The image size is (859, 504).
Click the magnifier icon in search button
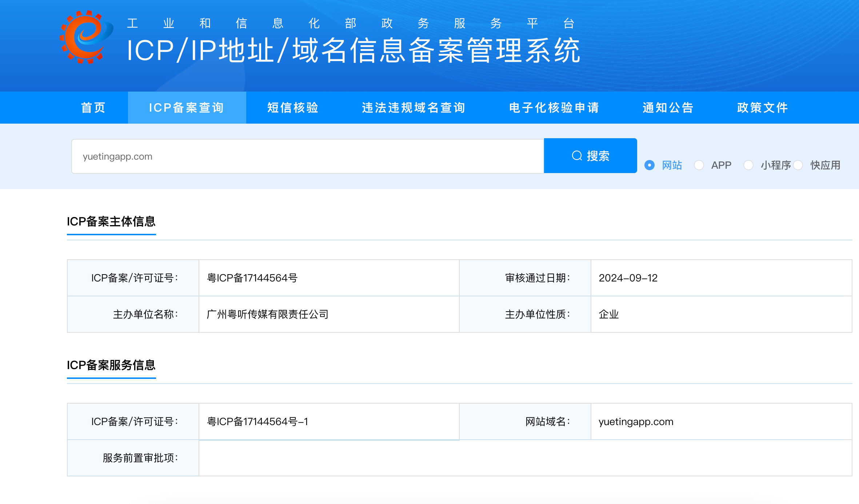[x=577, y=156]
